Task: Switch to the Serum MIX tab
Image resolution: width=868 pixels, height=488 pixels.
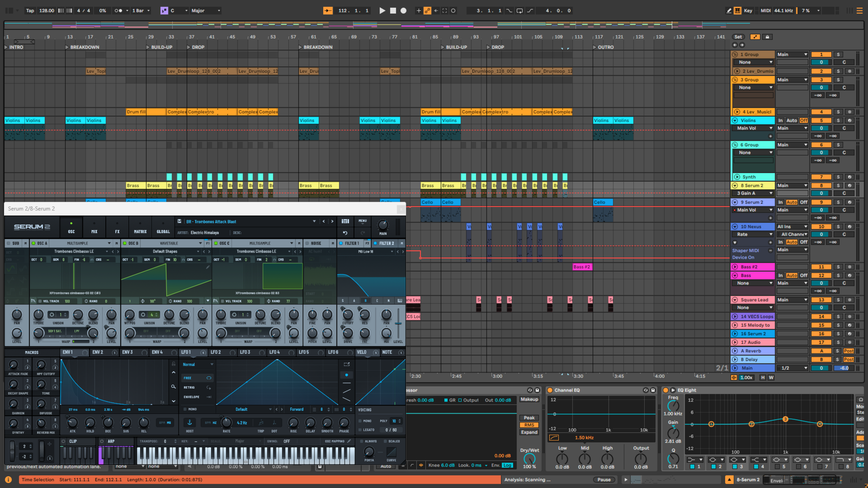Action: point(94,227)
